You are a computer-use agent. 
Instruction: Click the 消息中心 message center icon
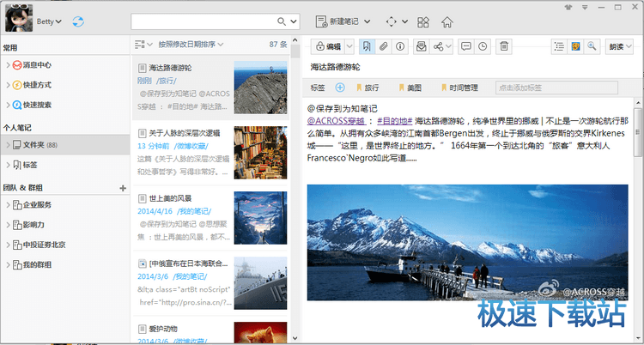17,65
